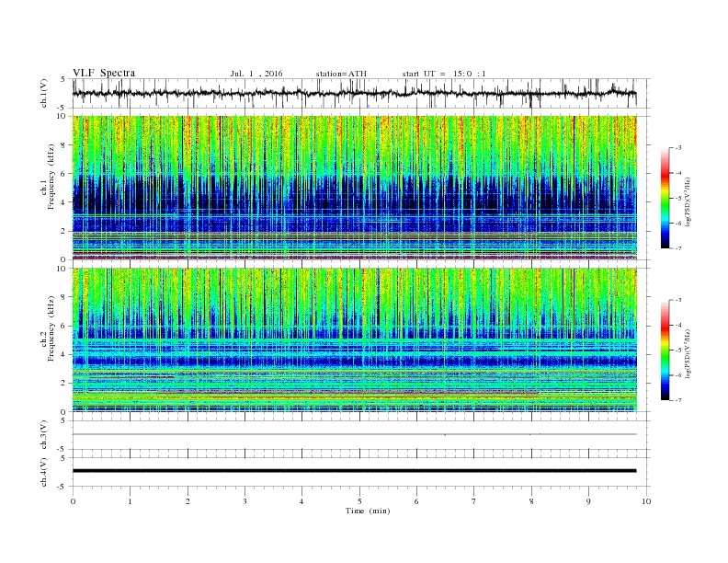Click the "-5" tick on ch.2 colorbar
This screenshot has width=728, height=563.
click(678, 350)
